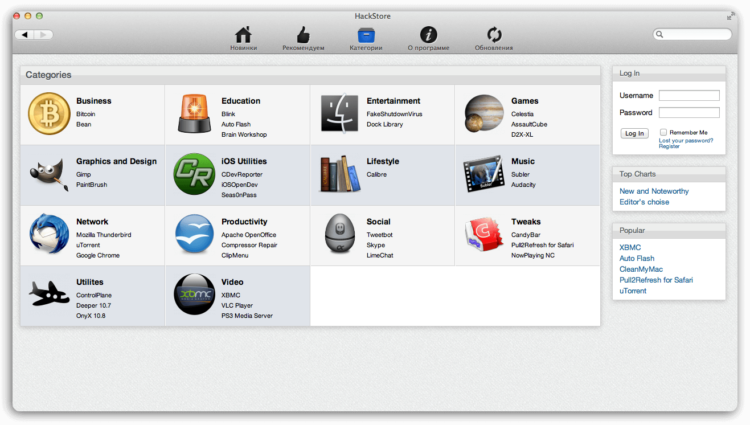
Task: Open Bitcoin under Business
Action: click(86, 114)
